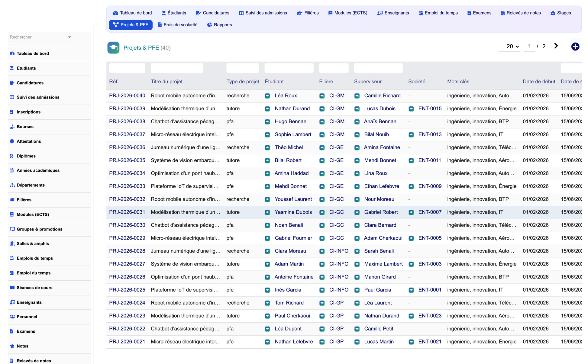Viewport: 588px width, 364px height.
Task: Click the Candidatures sidebar icon
Action: pos(12,83)
